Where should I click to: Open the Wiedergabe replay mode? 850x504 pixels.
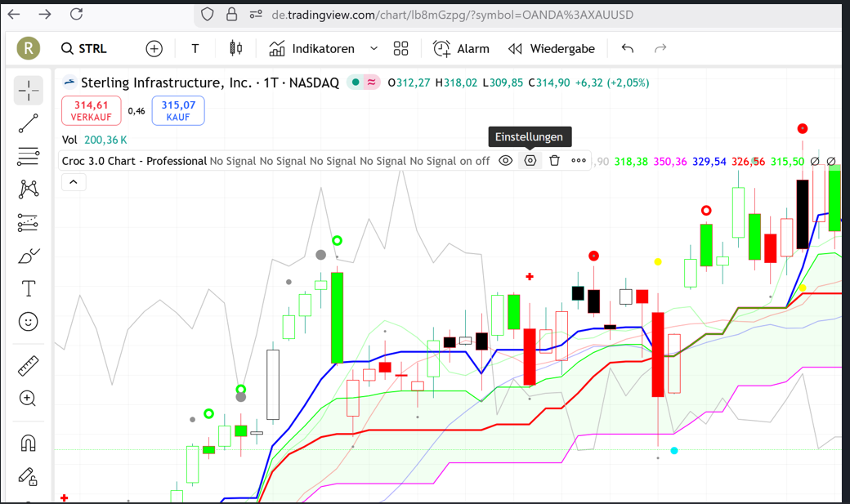[x=552, y=49]
